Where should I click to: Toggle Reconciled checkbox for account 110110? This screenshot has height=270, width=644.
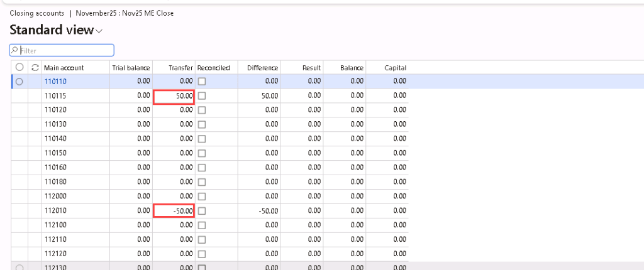click(202, 81)
